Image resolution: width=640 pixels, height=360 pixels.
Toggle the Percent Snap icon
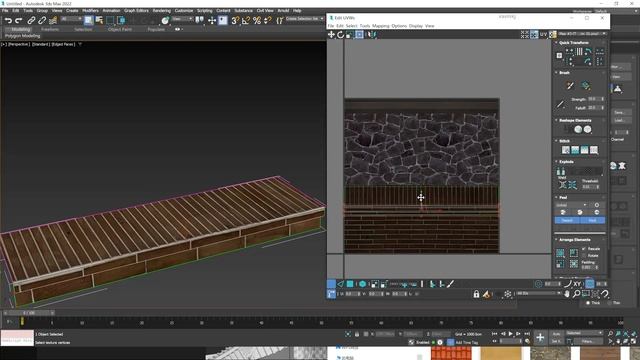(257, 20)
